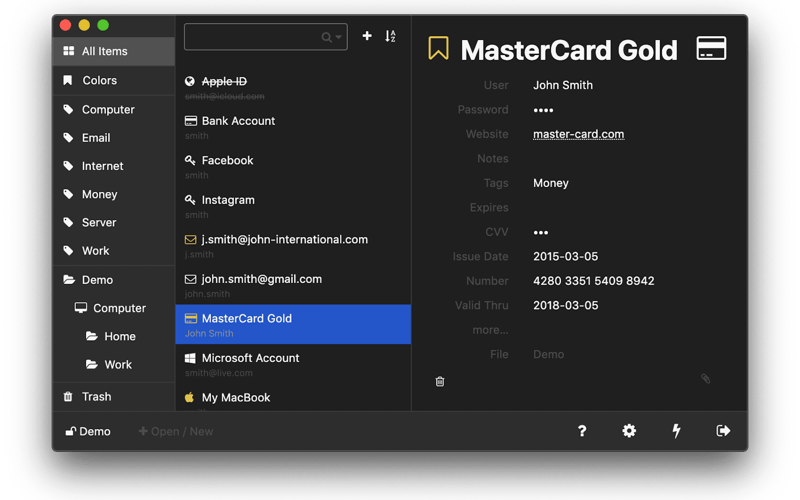This screenshot has height=500, width=800.
Task: Click the key icon next to Instagram
Action: pos(190,199)
